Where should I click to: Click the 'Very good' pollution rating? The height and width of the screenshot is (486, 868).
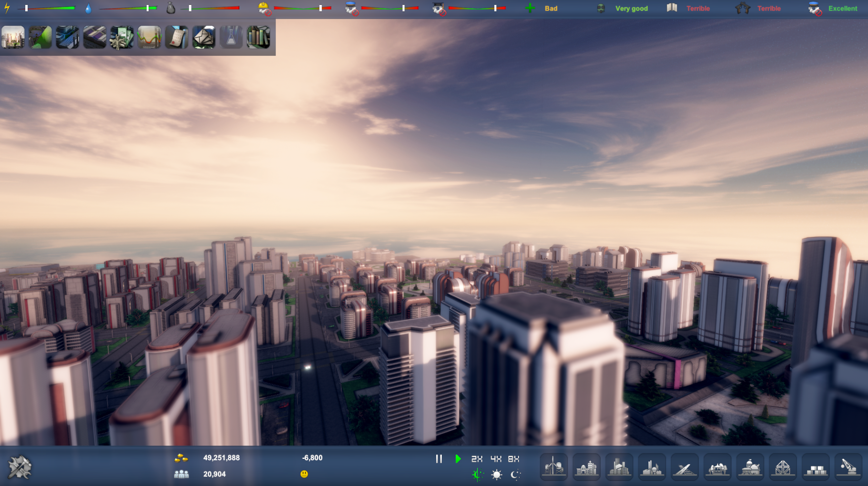click(x=631, y=9)
